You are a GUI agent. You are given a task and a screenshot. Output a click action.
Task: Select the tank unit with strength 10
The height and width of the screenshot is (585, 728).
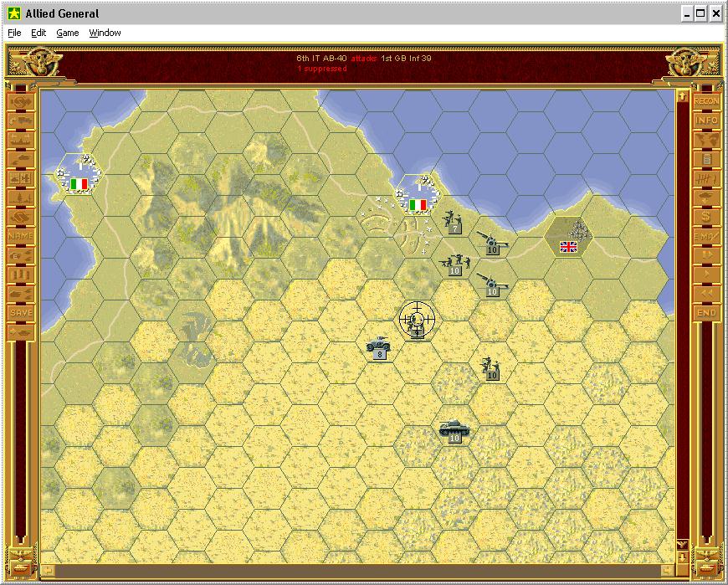454,430
